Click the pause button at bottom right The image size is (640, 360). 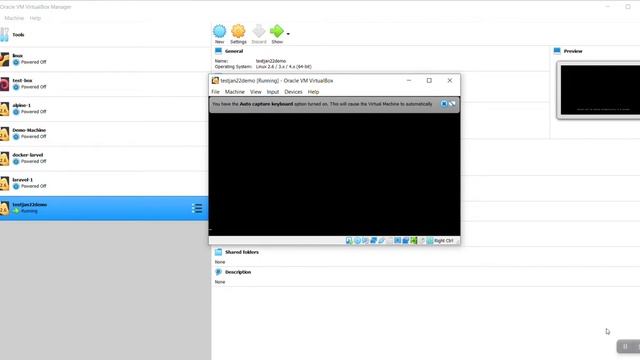pyautogui.click(x=625, y=347)
